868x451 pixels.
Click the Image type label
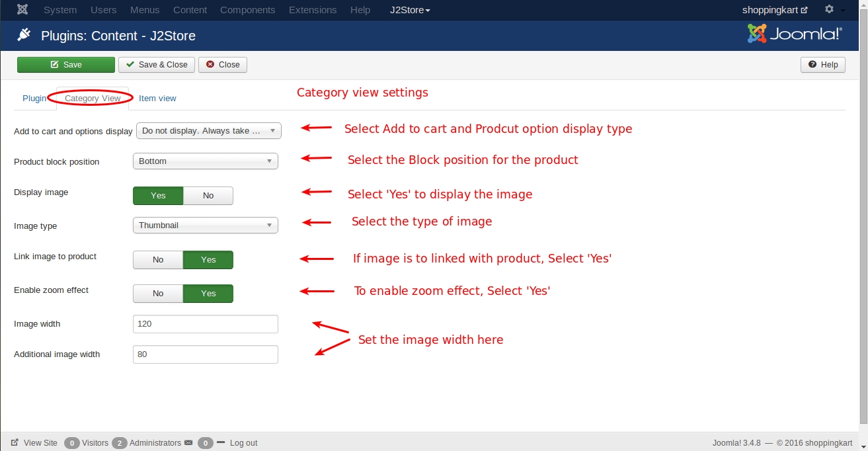coord(36,226)
